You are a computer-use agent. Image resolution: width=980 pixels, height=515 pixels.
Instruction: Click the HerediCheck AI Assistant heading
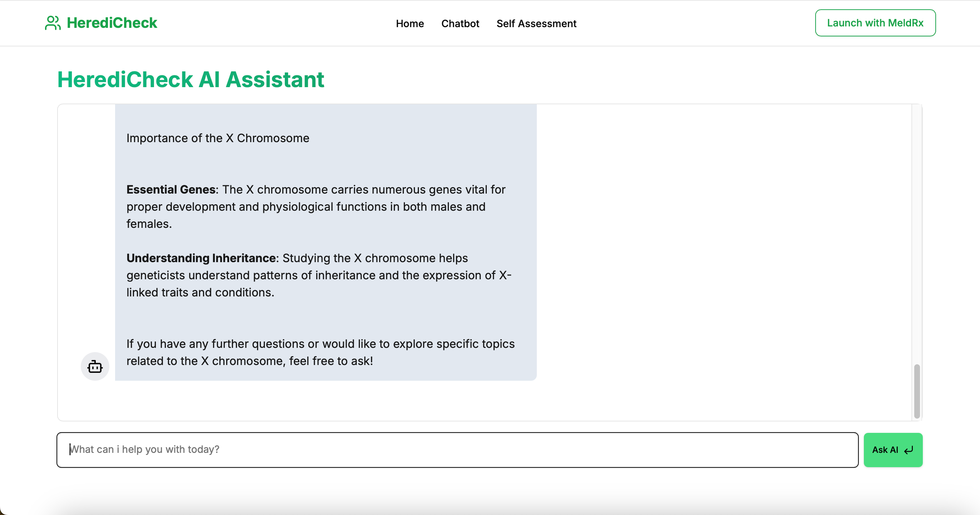click(190, 79)
